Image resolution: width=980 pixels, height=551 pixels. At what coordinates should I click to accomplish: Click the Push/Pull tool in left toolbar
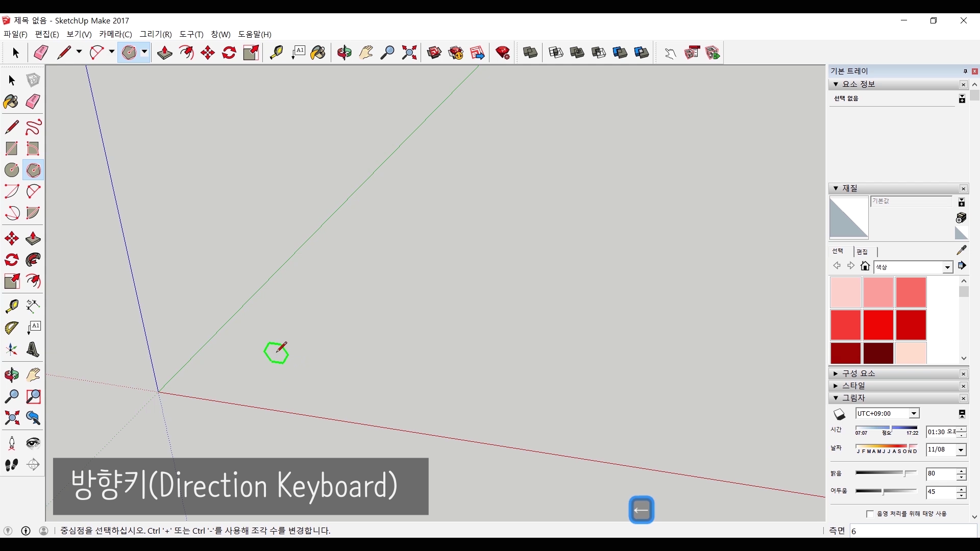(x=33, y=238)
